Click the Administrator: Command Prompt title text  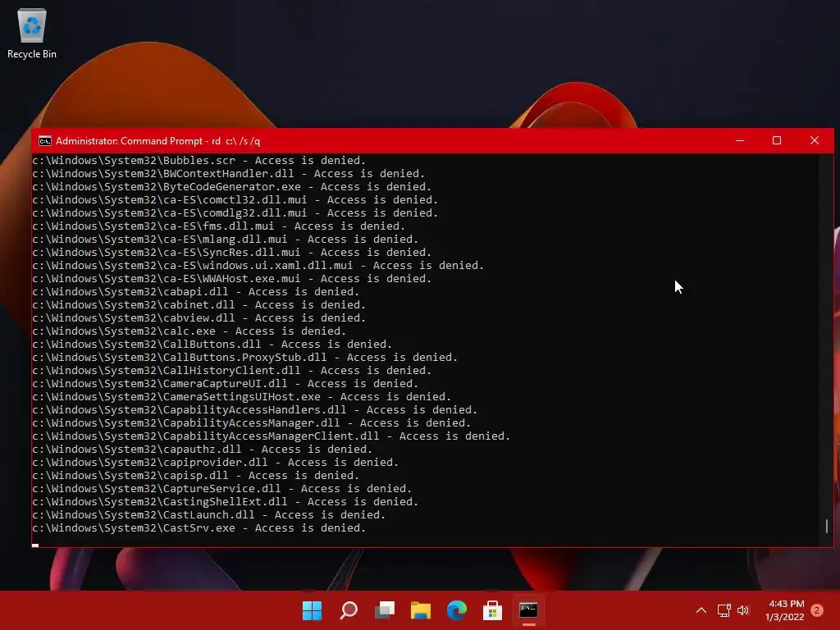(x=158, y=141)
